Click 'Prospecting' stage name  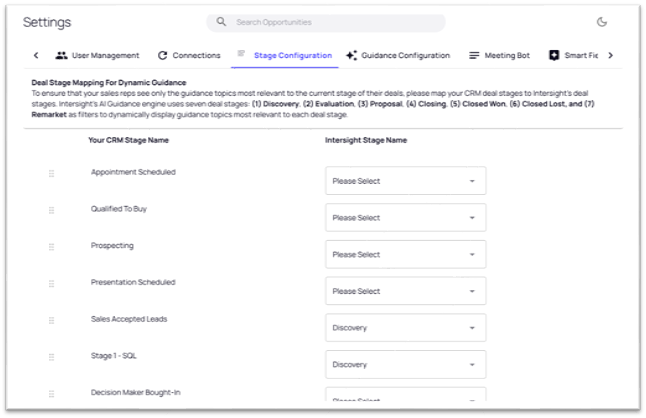pyautogui.click(x=112, y=246)
